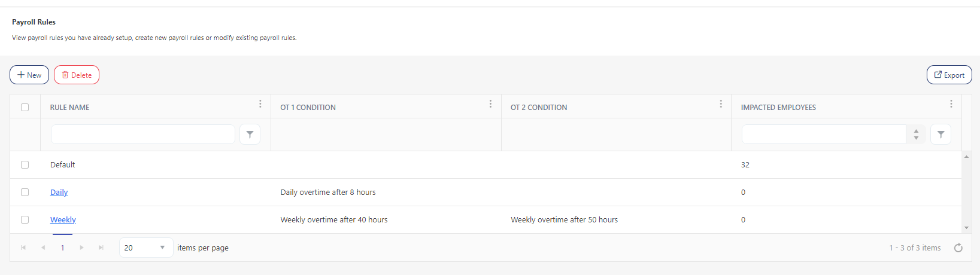980x275 pixels.
Task: Export the payroll rules list
Action: pyautogui.click(x=949, y=75)
